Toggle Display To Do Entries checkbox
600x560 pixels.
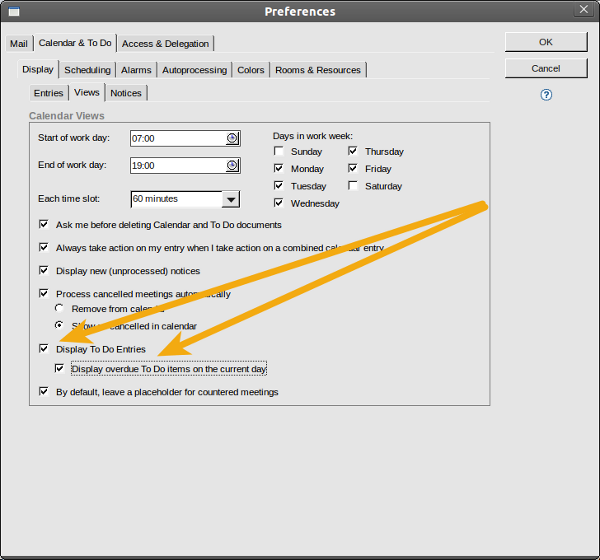[x=44, y=349]
